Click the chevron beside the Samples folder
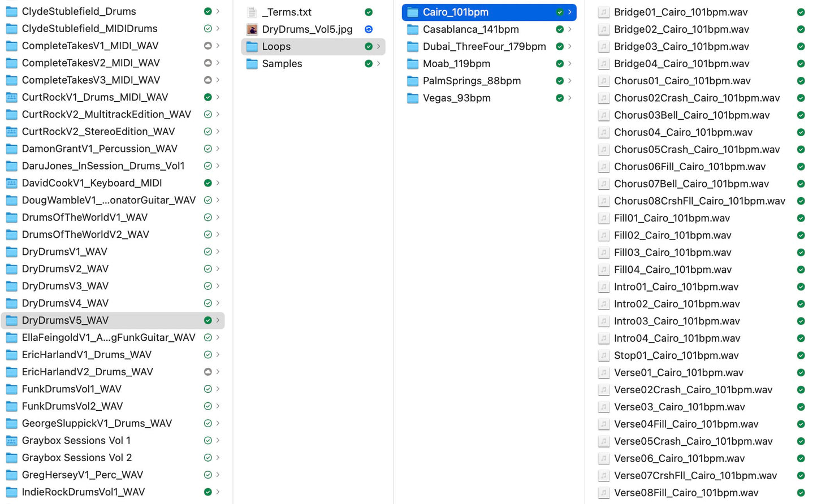817x504 pixels. click(x=378, y=64)
